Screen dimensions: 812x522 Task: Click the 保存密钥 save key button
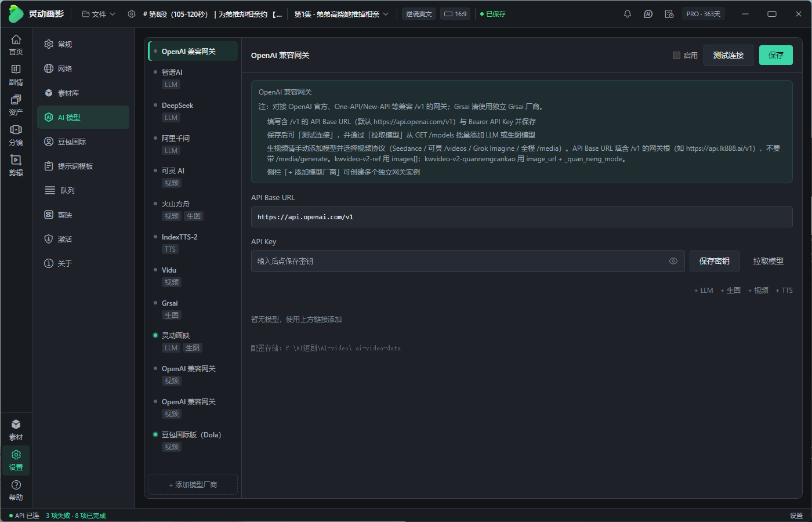tap(715, 261)
